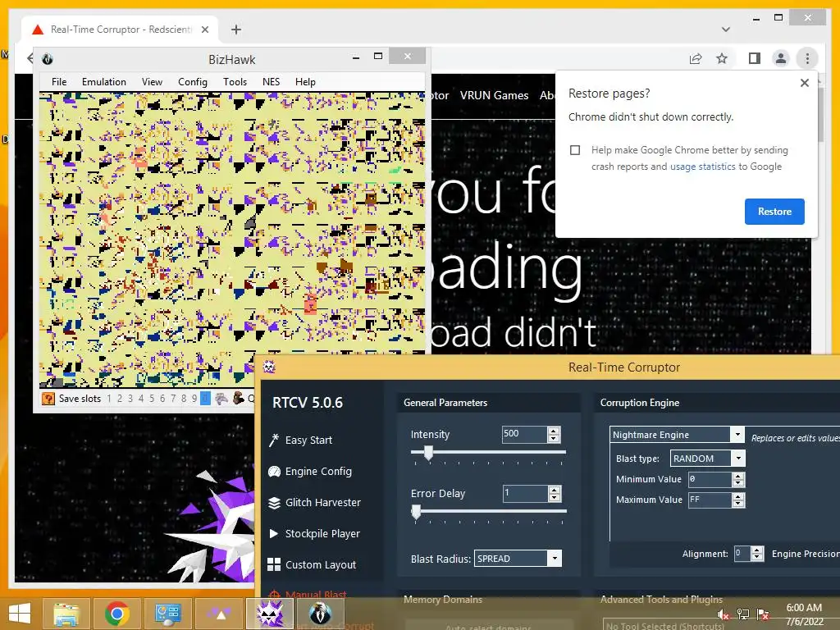The height and width of the screenshot is (630, 840).
Task: Click the Intensity slider handle
Action: [x=428, y=453]
